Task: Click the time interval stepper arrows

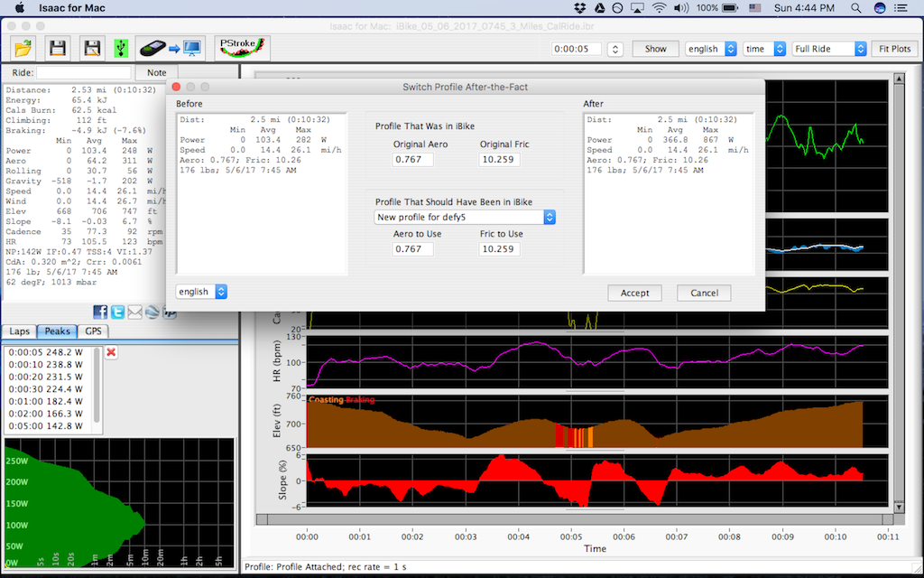Action: (615, 49)
